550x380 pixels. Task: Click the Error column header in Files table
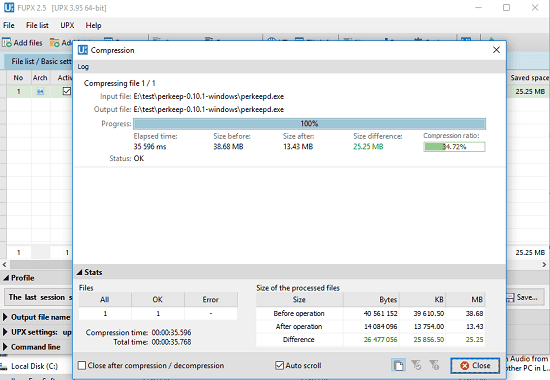210,300
